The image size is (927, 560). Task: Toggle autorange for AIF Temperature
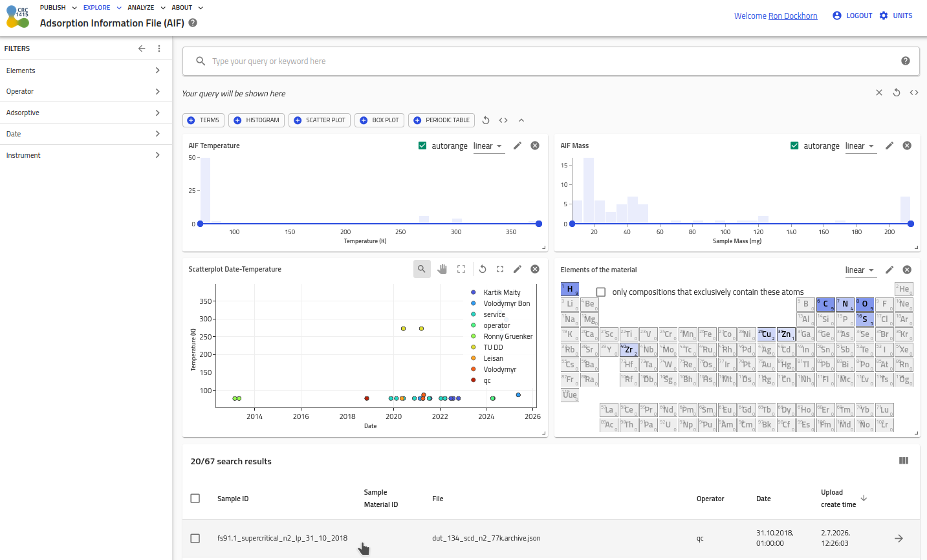(x=422, y=145)
